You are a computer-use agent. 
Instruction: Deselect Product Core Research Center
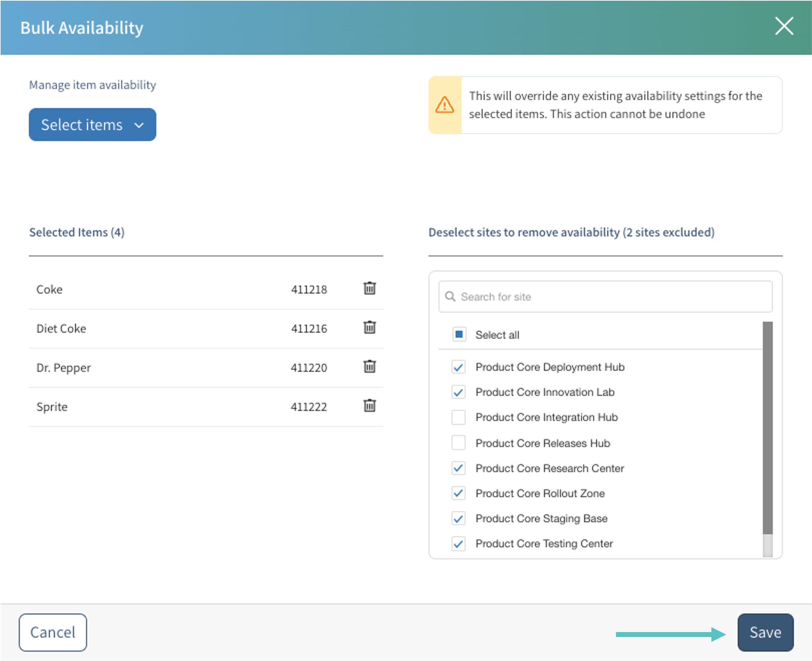458,468
